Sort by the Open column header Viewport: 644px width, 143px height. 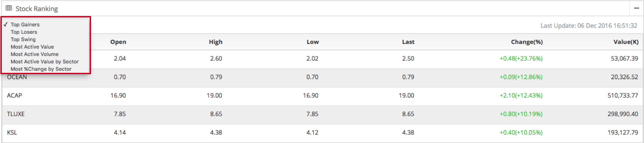118,42
